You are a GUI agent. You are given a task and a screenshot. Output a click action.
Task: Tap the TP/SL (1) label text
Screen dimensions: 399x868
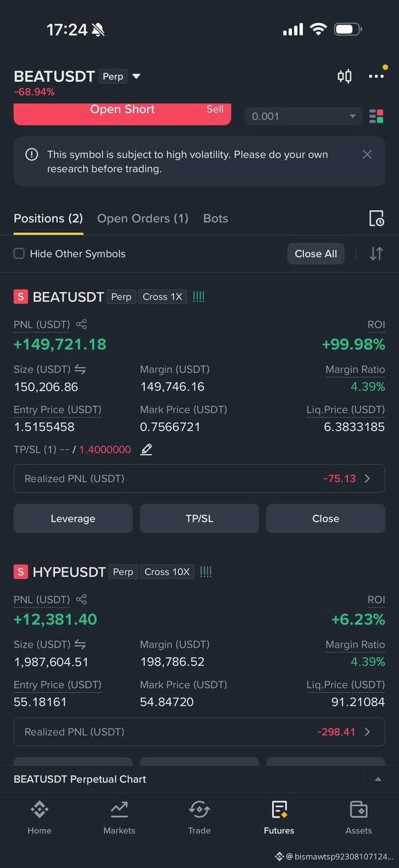(x=35, y=449)
